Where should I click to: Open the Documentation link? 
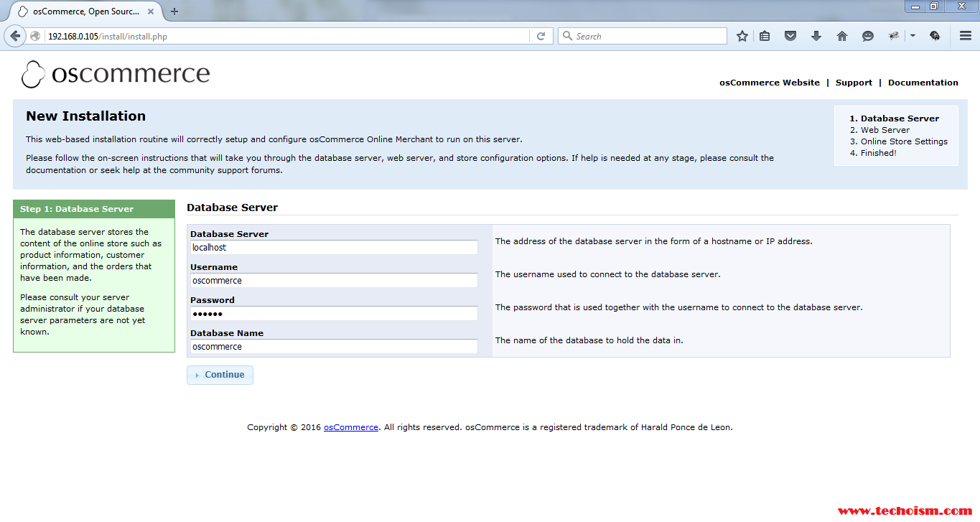[x=923, y=83]
